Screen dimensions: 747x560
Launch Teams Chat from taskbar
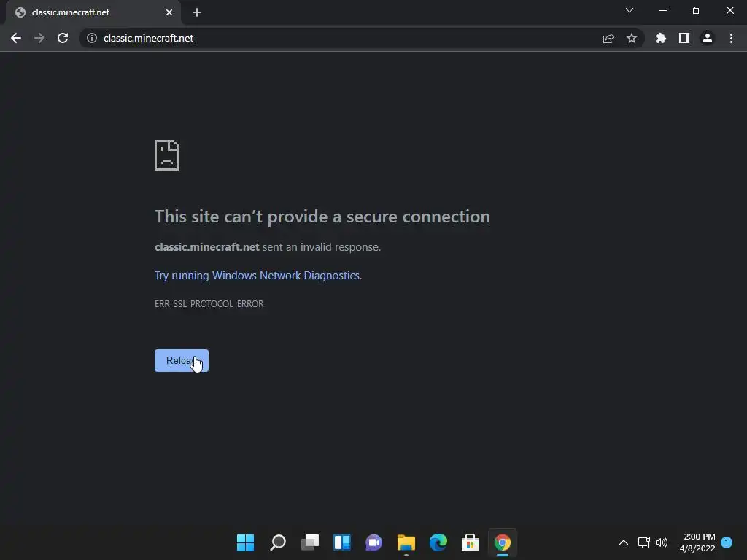(x=374, y=542)
